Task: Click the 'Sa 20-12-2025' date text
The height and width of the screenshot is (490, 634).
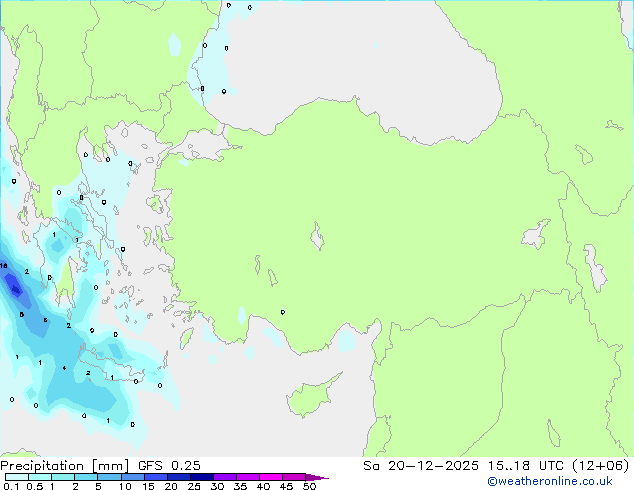Action: 421,466
